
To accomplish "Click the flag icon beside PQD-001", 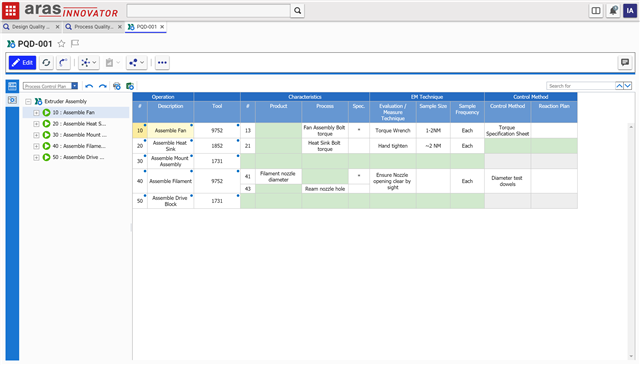I will [75, 44].
